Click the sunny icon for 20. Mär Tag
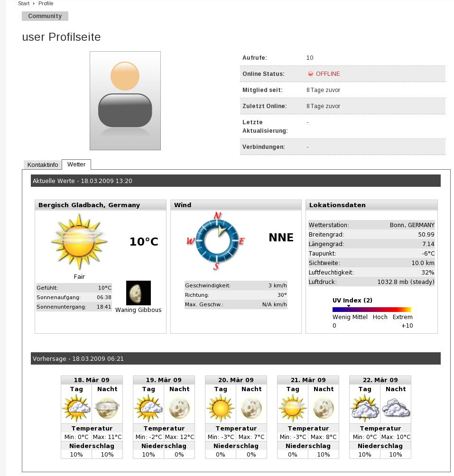Viewport: 454px width, 476px height. click(x=221, y=407)
